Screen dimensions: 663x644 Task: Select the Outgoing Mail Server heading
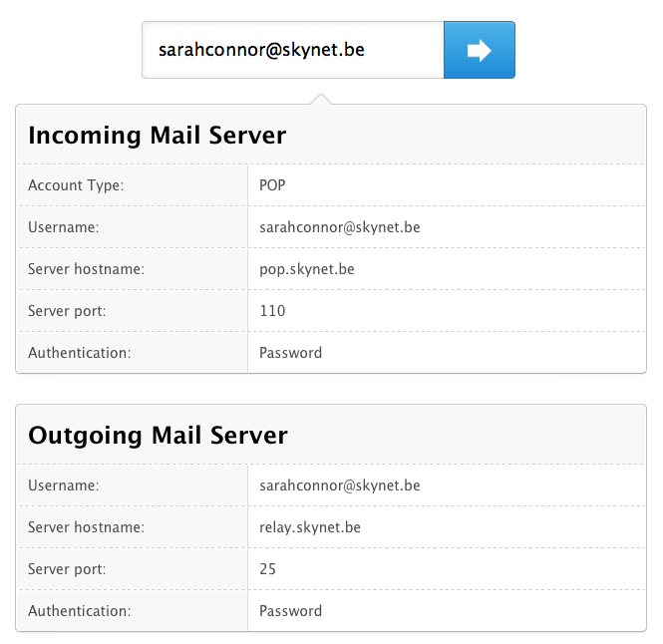158,436
